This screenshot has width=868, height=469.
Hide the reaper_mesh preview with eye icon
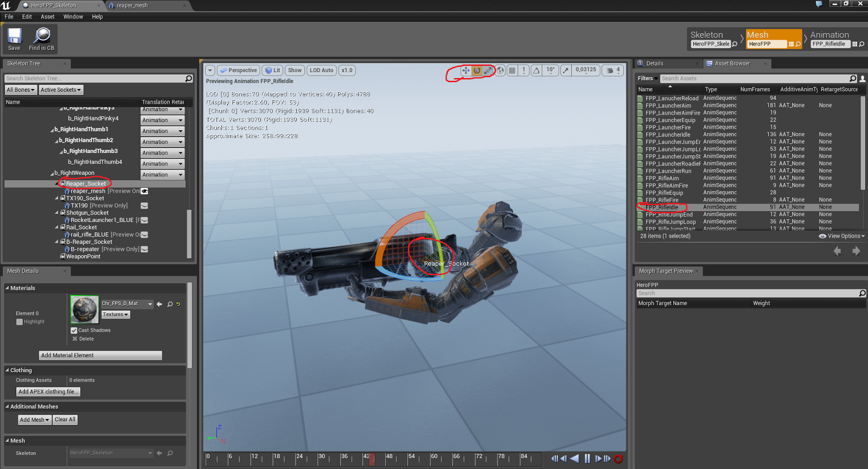144,191
